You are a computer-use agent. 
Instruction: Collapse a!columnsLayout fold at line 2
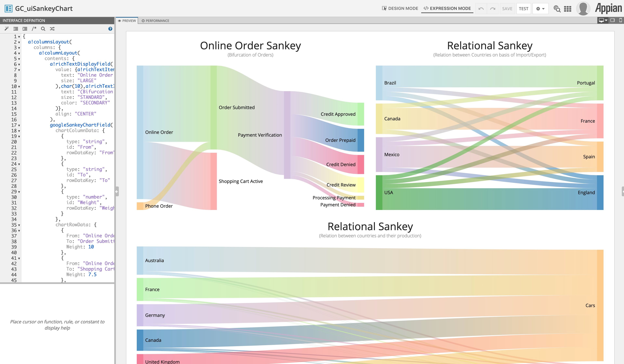[x=19, y=42]
